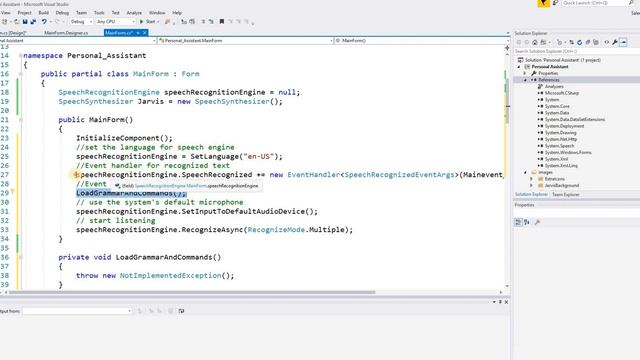Click the feedback icon beside Quick Launch

tap(555, 3)
